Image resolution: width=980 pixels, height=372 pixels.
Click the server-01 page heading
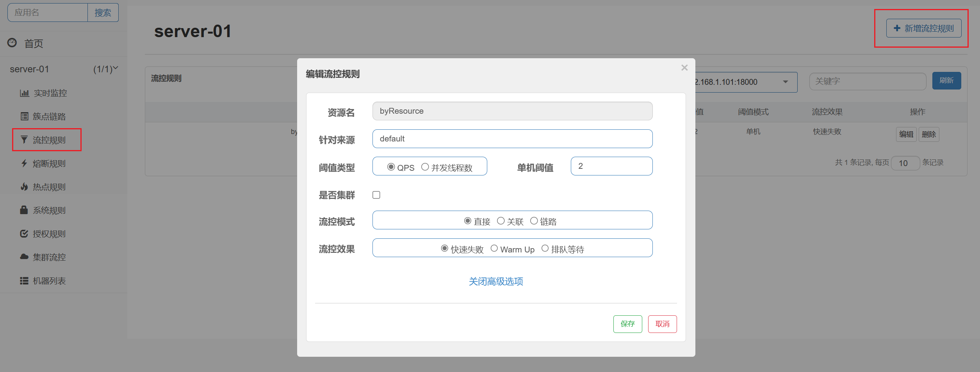(193, 31)
